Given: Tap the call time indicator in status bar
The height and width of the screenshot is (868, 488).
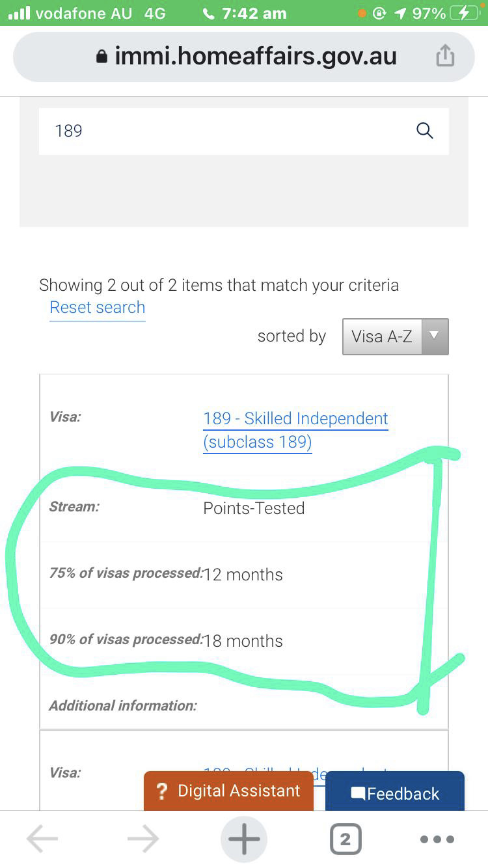Looking at the screenshot, I should 245,14.
